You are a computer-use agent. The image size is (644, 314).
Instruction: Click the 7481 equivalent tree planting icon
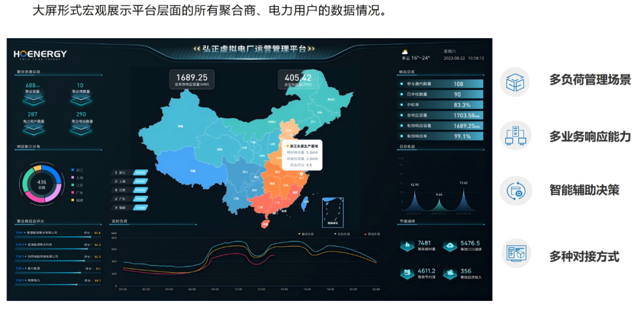(x=408, y=245)
